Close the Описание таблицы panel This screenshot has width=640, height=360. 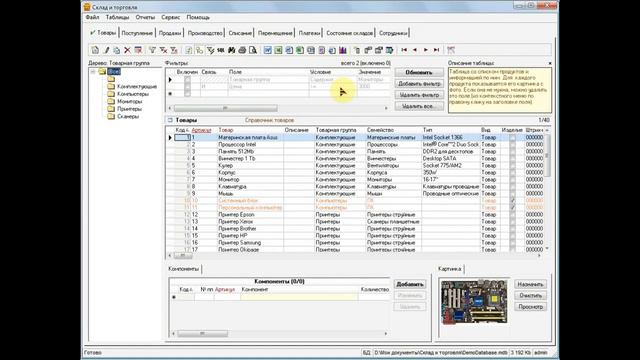coord(550,63)
